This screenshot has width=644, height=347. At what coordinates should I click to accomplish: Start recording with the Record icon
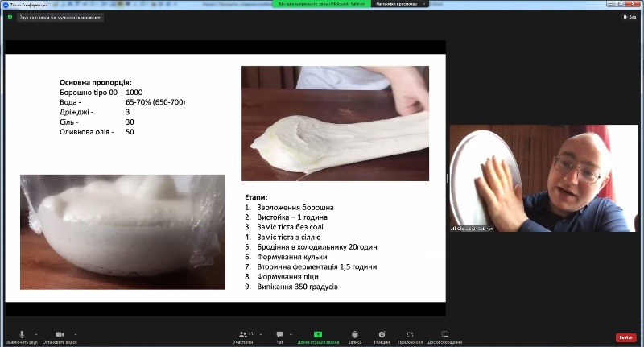click(355, 337)
